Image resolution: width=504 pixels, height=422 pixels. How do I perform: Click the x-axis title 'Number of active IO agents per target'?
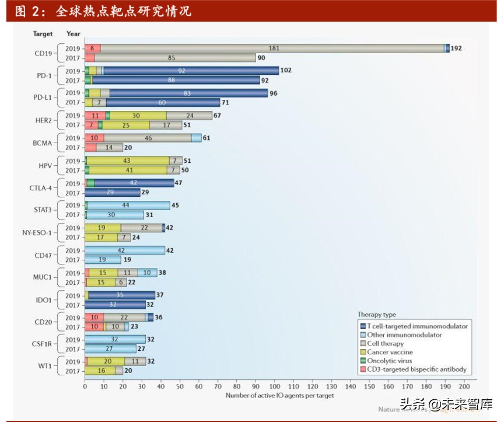[280, 396]
